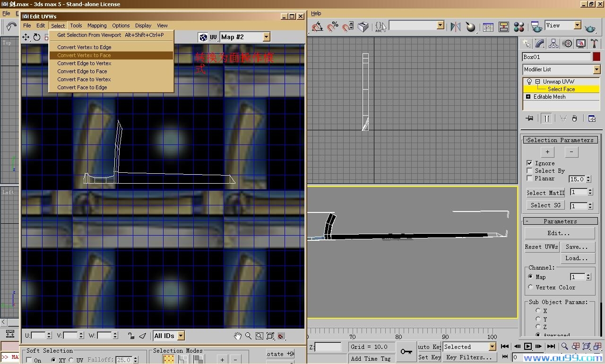Open the Render Scene dialog icon

(536, 27)
